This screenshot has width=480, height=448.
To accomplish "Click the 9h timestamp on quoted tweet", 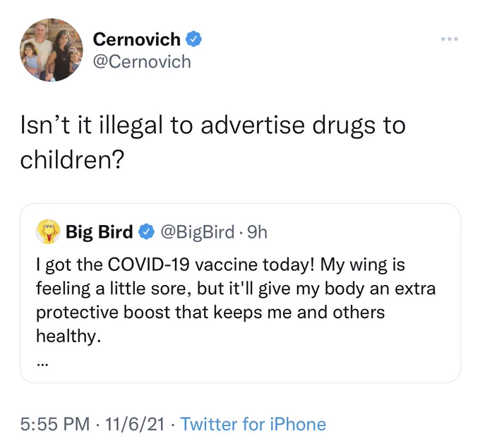I will (257, 232).
